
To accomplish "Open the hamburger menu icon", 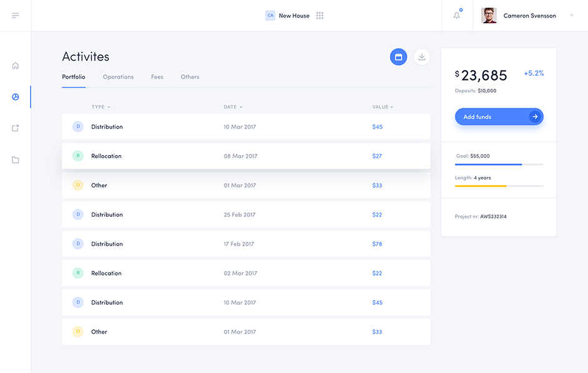I will point(16,16).
